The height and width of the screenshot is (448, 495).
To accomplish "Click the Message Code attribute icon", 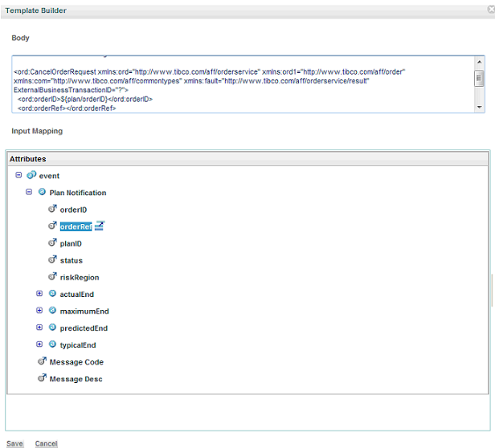I will click(x=42, y=361).
